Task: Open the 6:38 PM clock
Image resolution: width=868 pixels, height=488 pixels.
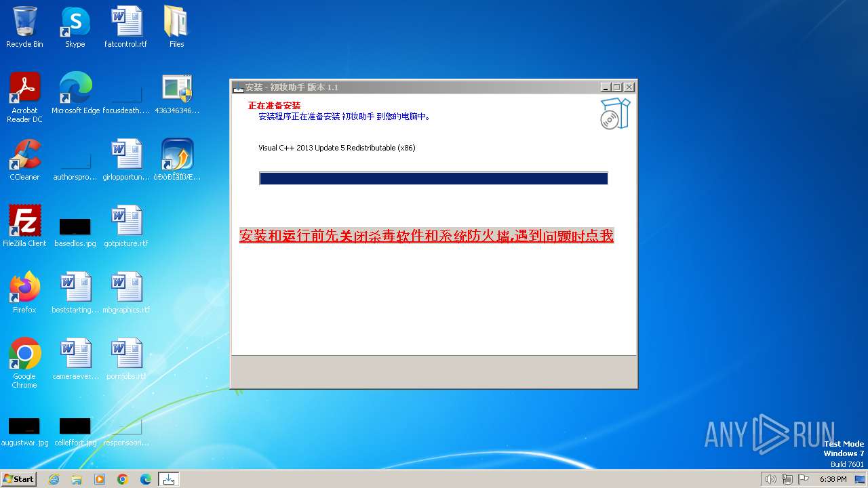Action: click(x=833, y=479)
